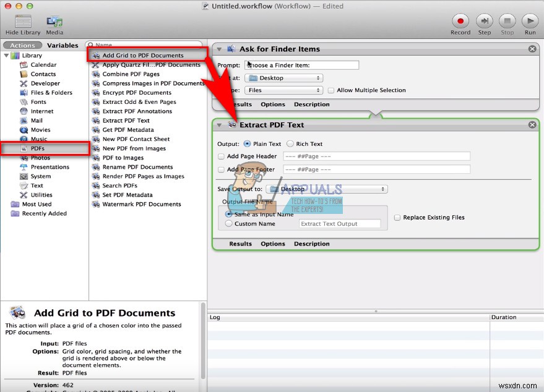The width and height of the screenshot is (544, 392).
Task: Click Options in the Extract PDF Text action
Action: pyautogui.click(x=273, y=244)
